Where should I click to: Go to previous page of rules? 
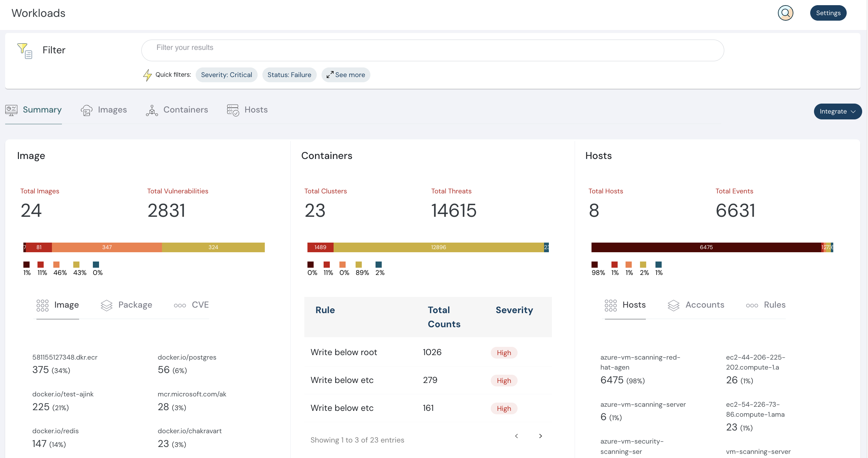coord(516,436)
